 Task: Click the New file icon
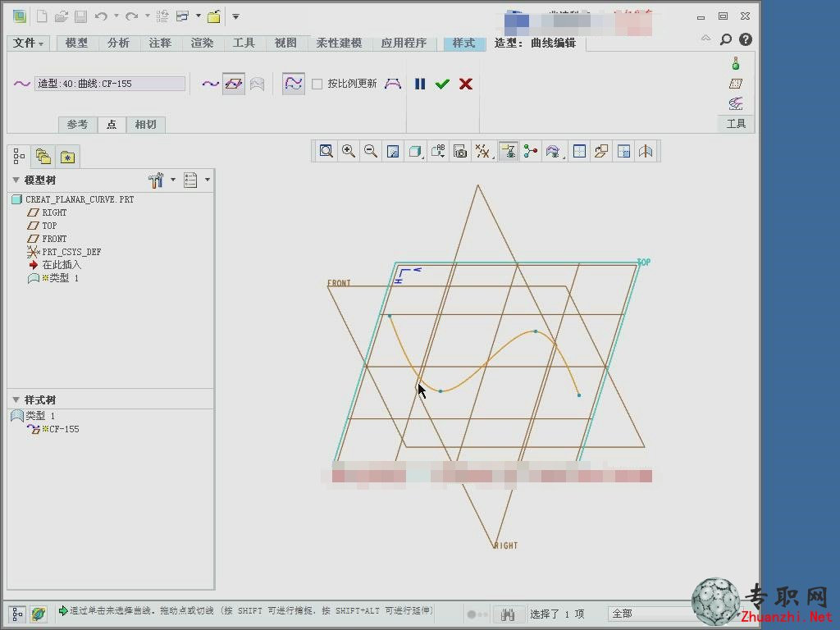(41, 16)
